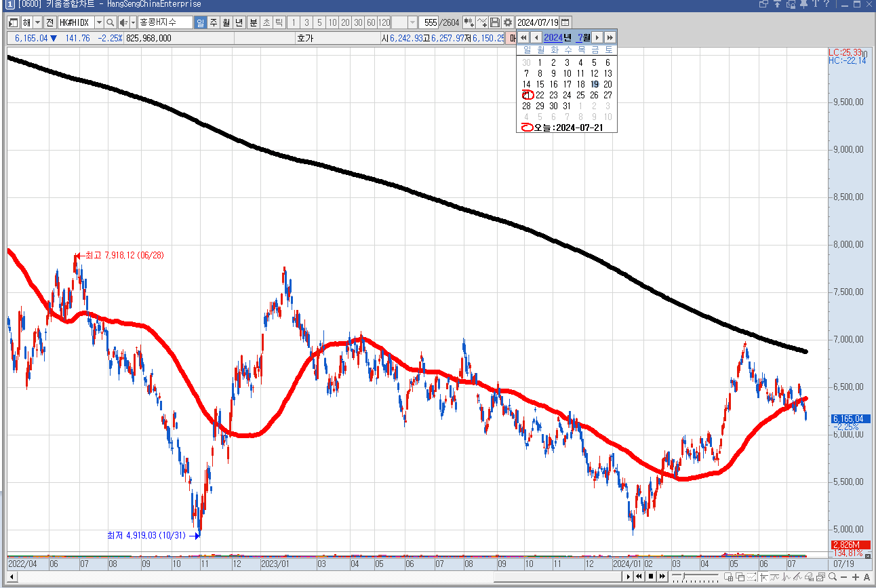
Task: Open chart settings gear icon
Action: 507,23
